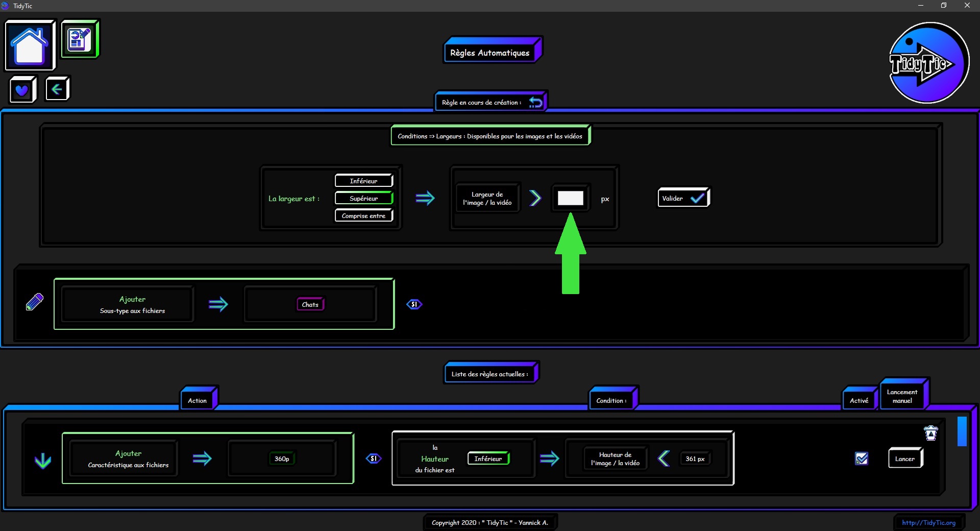Select the Supérieur width option
Image resolution: width=980 pixels, height=531 pixels.
tap(364, 198)
